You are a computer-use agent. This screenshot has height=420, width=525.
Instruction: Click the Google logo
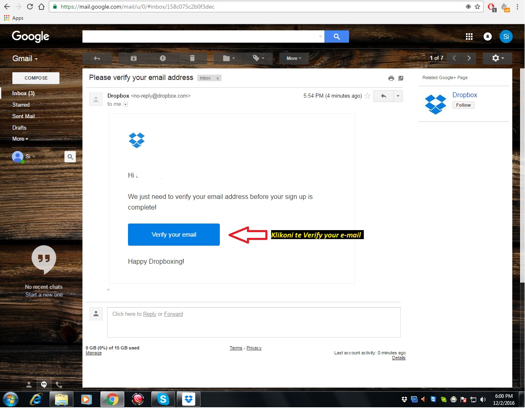pyautogui.click(x=31, y=37)
